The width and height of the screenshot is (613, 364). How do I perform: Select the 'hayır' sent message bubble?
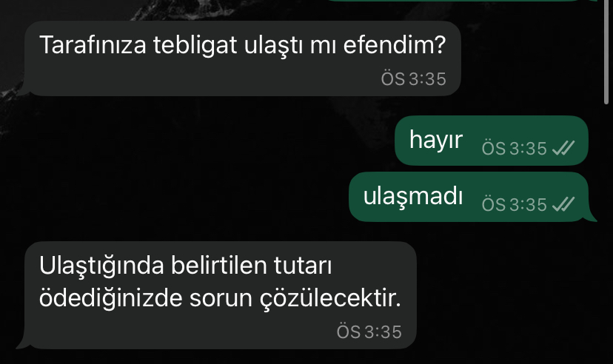[492, 141]
